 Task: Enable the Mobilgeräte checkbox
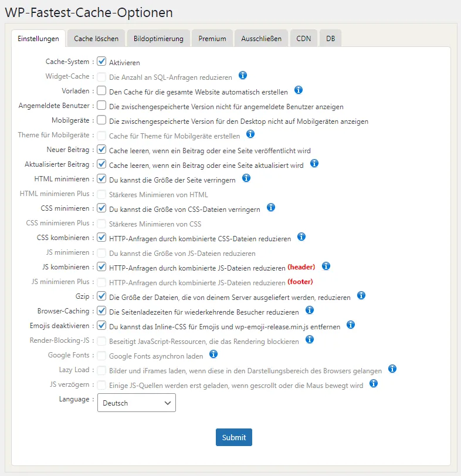[101, 120]
